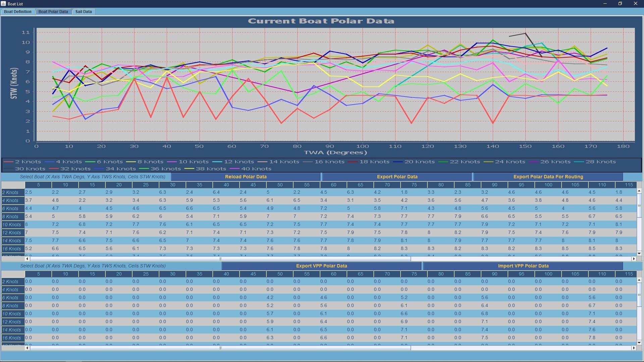Image resolution: width=644 pixels, height=362 pixels.
Task: Click VPP table scroll-up arrow
Action: click(x=639, y=280)
